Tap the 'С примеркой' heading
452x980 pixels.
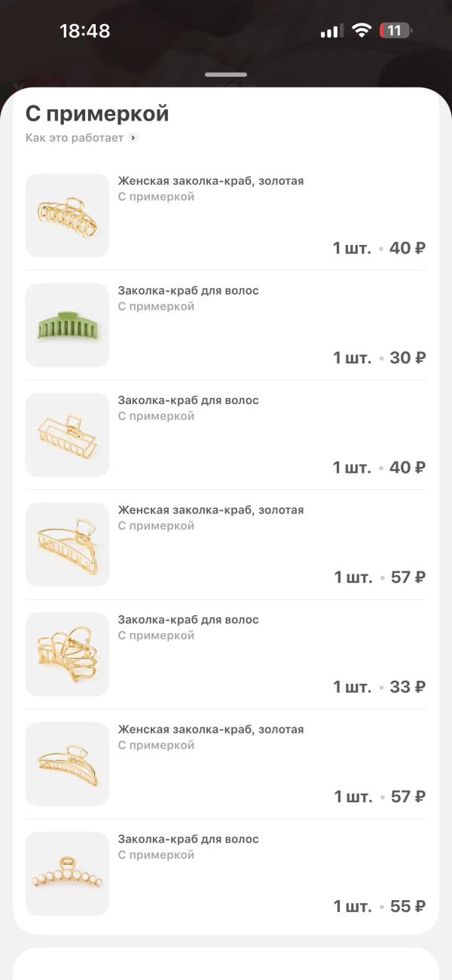[x=97, y=114]
